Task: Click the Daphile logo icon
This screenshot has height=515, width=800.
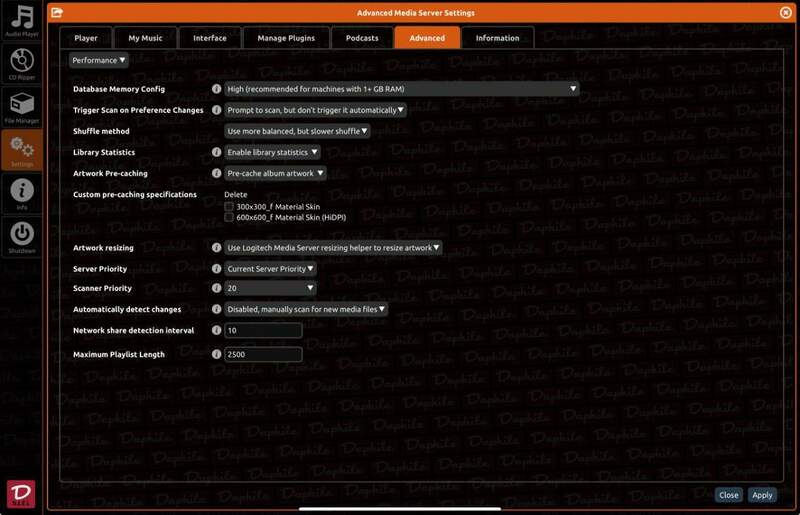Action: coord(21,491)
